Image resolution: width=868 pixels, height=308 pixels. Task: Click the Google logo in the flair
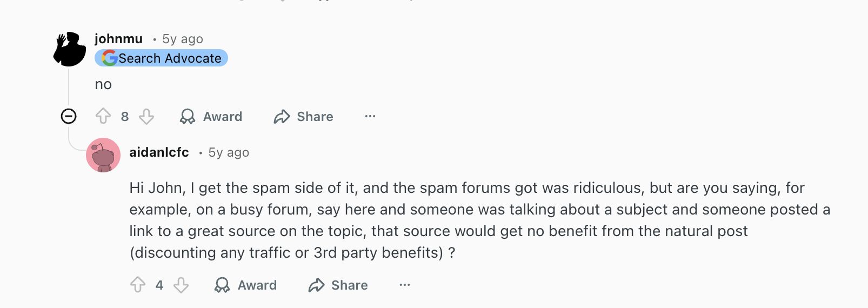pos(110,58)
